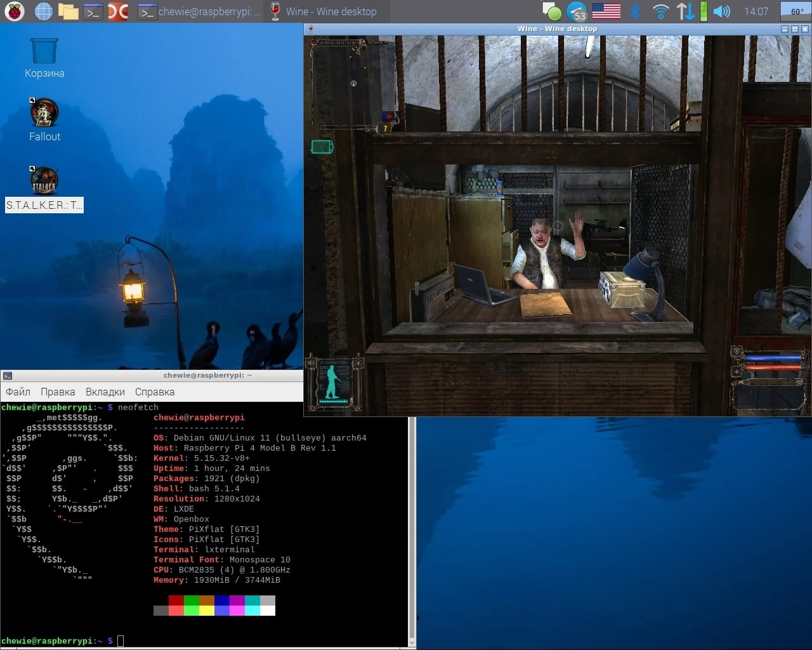Click the Wine desktop window title text
812x650 pixels.
(557, 29)
